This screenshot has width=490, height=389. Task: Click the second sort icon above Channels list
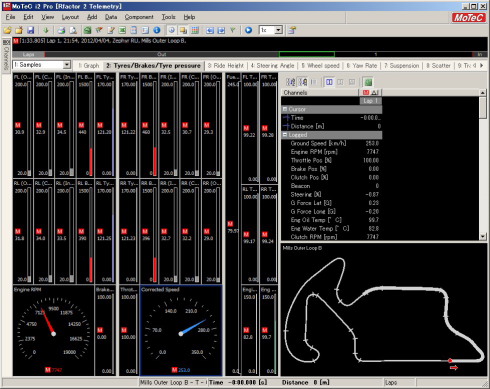(303, 82)
